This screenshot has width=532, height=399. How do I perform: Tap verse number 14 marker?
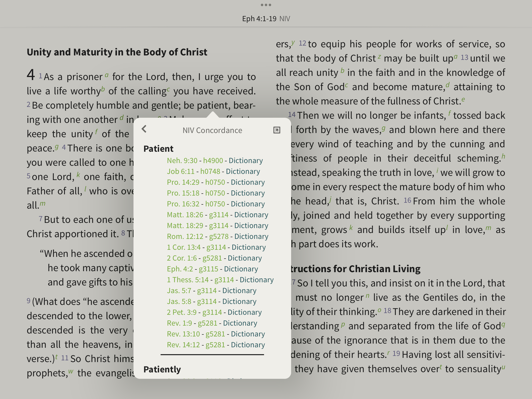292,115
